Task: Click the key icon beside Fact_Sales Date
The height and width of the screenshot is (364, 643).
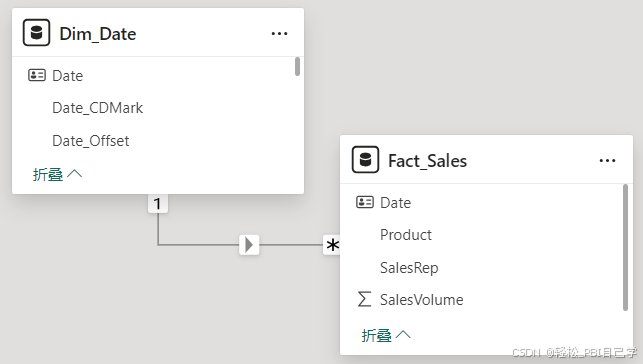Action: 365,202
